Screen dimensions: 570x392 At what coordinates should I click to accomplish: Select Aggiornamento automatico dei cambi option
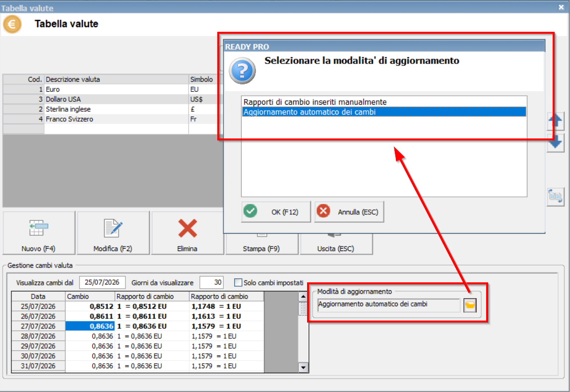tap(384, 112)
